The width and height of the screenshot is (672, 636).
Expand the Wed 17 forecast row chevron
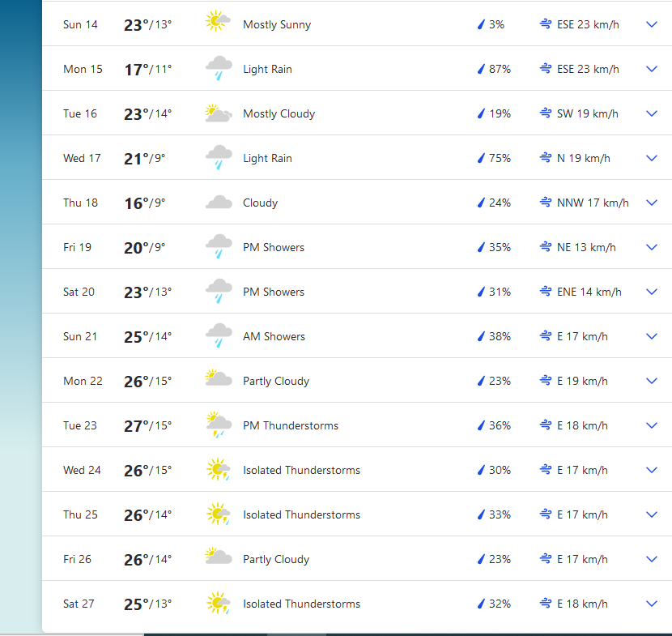point(652,158)
